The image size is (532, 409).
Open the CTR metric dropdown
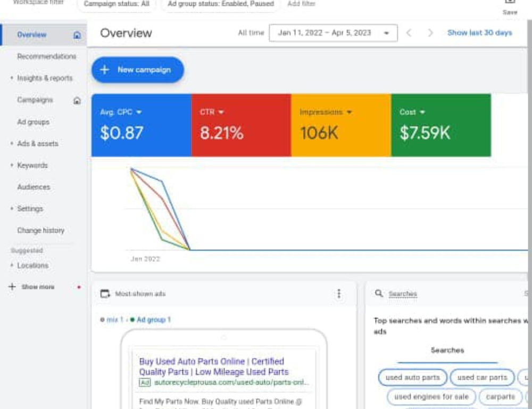pyautogui.click(x=221, y=112)
